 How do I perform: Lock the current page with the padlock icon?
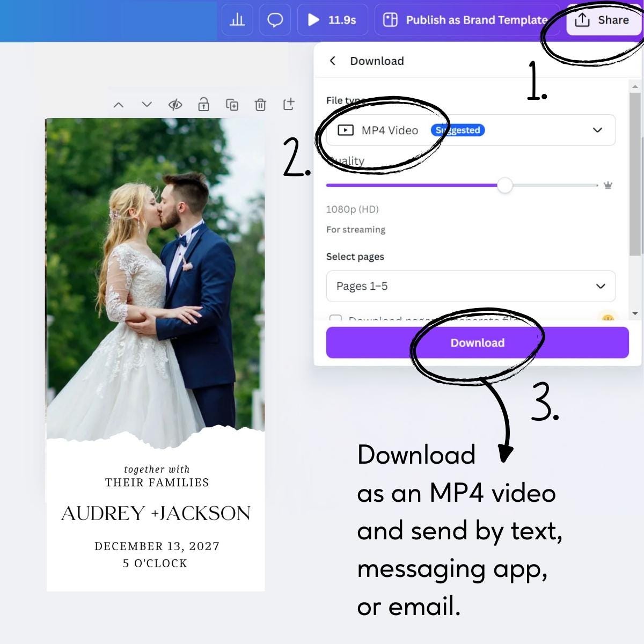click(x=203, y=105)
